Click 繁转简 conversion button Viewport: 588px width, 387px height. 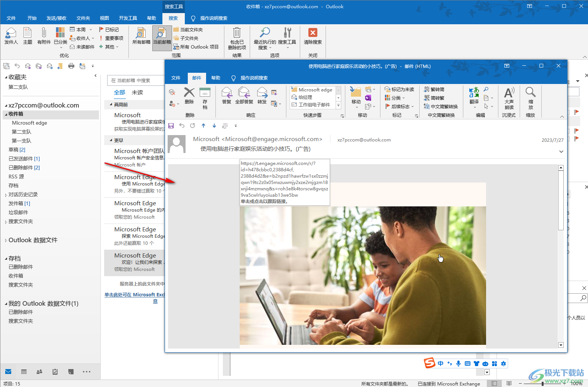[434, 90]
